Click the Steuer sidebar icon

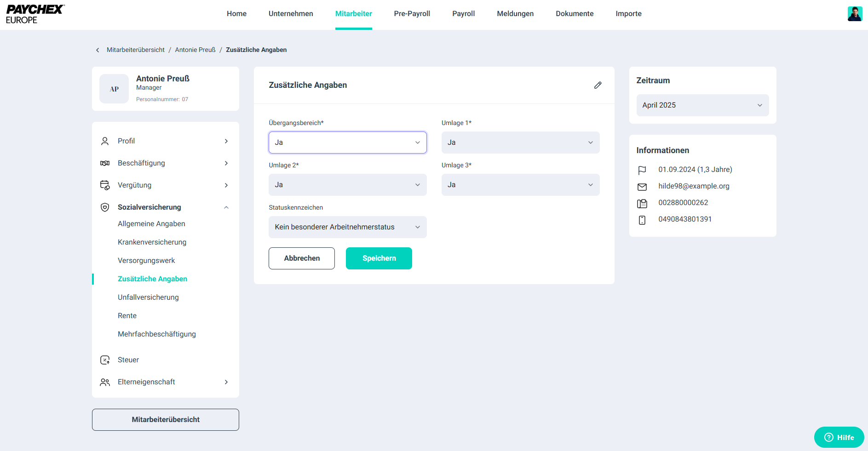tap(105, 360)
